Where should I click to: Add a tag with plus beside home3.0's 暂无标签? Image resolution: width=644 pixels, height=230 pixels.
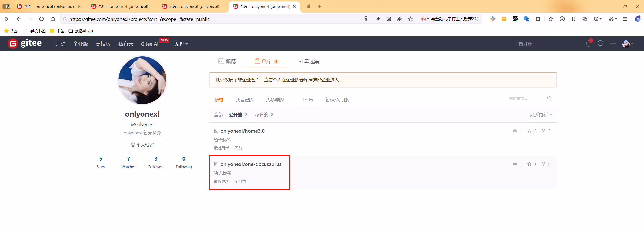pos(235,140)
